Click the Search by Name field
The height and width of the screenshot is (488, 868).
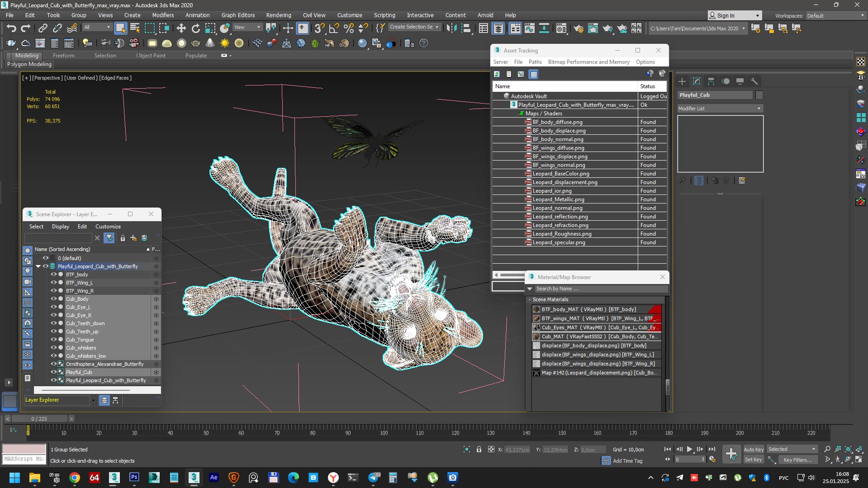(601, 289)
